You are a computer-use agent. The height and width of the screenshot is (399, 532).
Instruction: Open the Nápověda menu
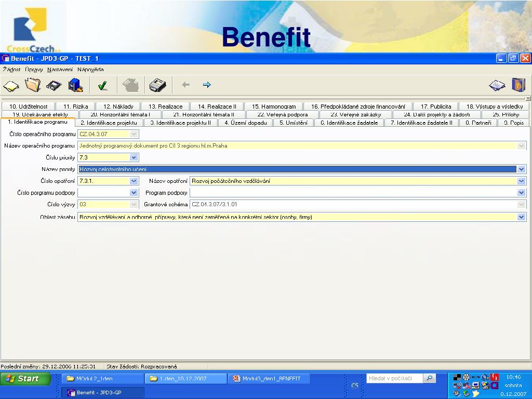(90, 70)
